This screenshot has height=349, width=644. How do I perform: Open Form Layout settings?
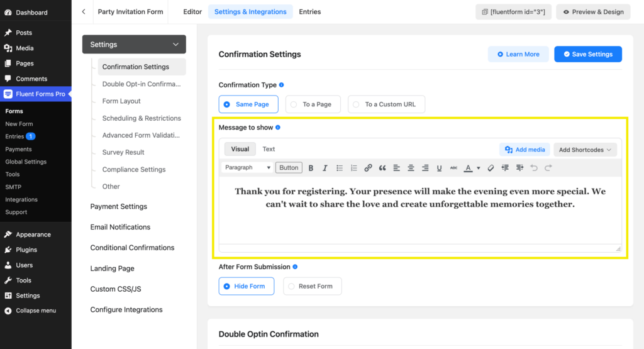click(121, 101)
